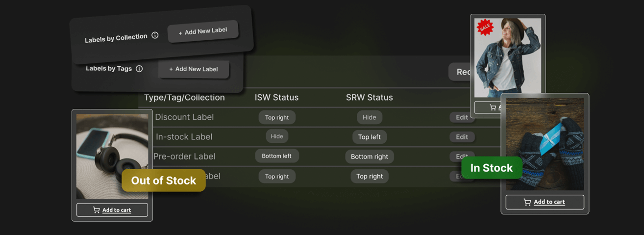Add new label for Labels by Collection
644x235 pixels.
pyautogui.click(x=203, y=31)
